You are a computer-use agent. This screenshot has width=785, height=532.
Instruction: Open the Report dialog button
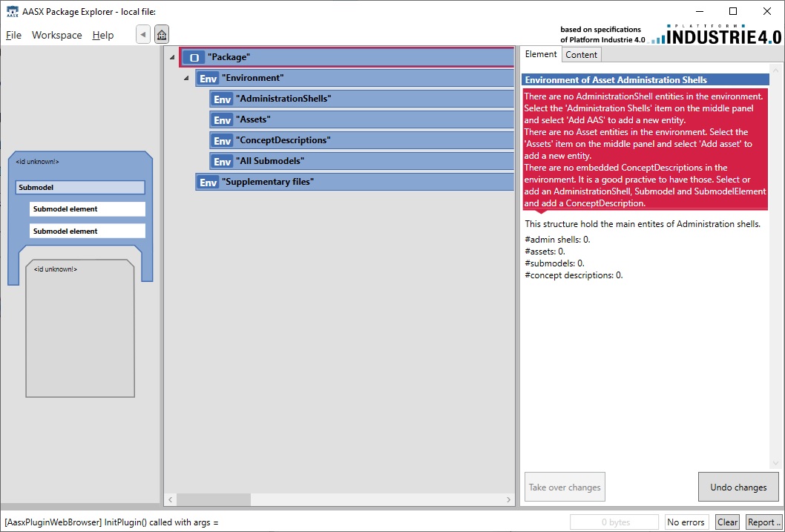coord(763,522)
